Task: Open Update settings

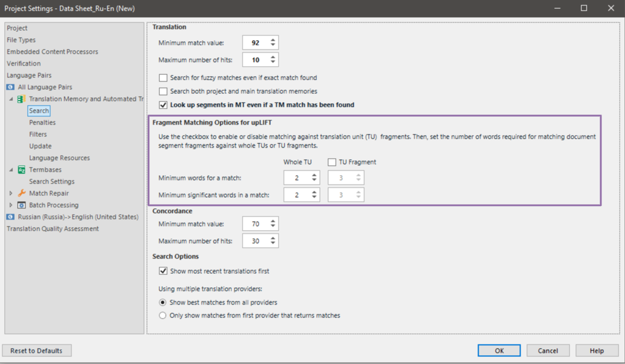Action: 40,146
